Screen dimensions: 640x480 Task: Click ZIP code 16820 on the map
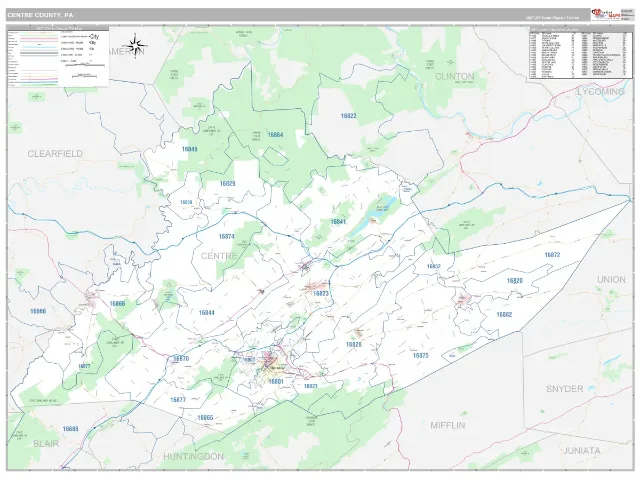[x=515, y=281]
